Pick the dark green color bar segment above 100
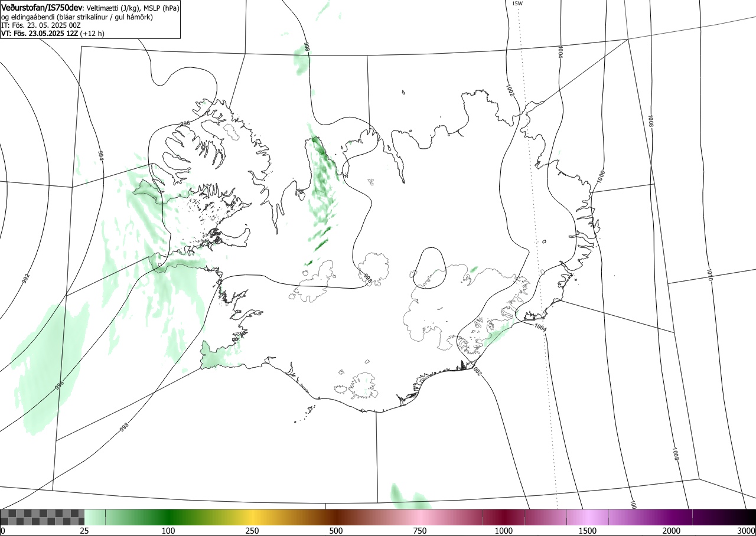This screenshot has height=536, width=756. 168,517
